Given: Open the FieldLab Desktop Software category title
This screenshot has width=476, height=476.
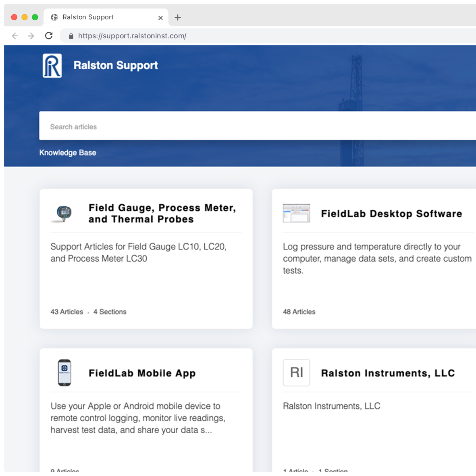Looking at the screenshot, I should pyautogui.click(x=391, y=214).
